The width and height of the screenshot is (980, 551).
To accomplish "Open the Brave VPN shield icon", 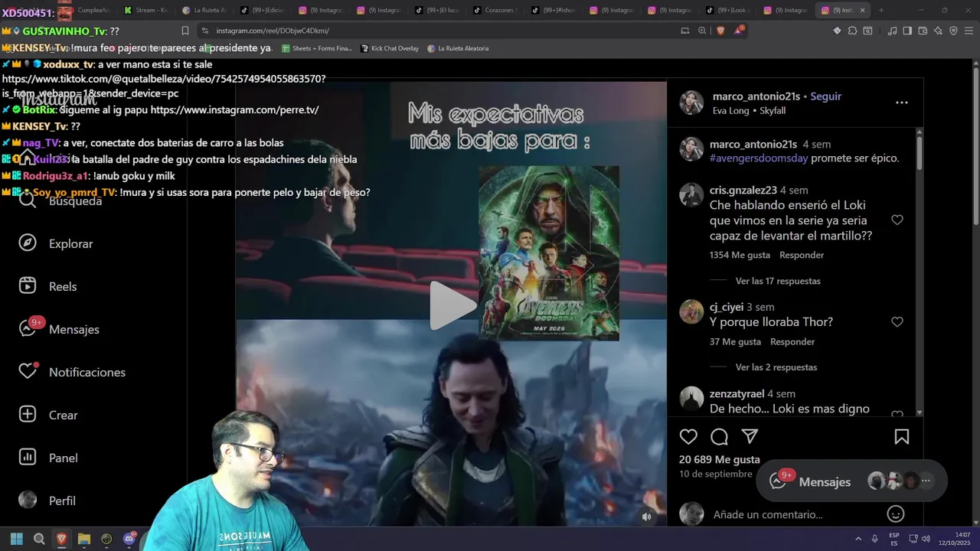I will coord(953,31).
